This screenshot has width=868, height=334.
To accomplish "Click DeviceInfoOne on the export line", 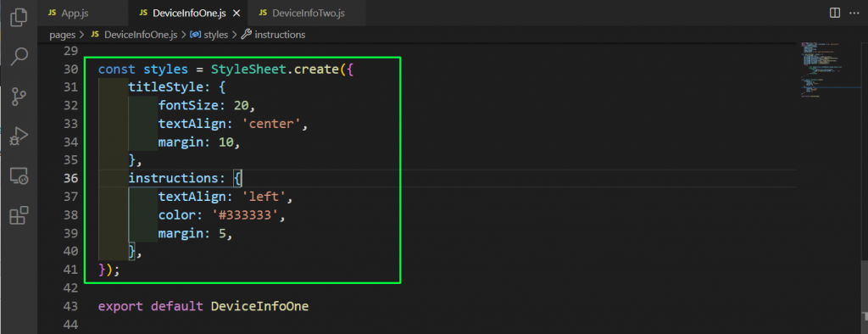I will click(259, 306).
